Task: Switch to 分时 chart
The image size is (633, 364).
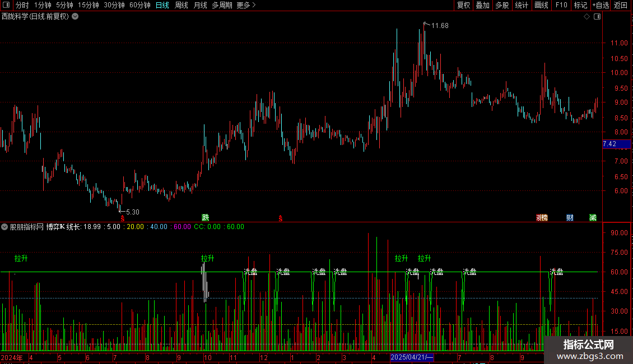Action: click(22, 5)
